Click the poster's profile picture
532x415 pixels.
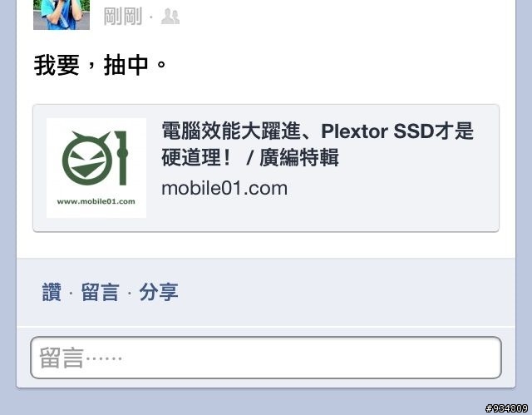tap(62, 15)
